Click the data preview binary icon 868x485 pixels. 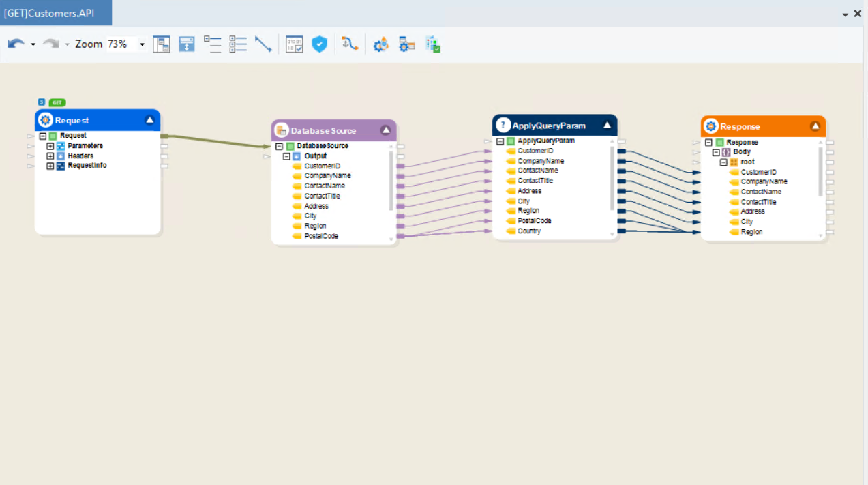pyautogui.click(x=294, y=44)
